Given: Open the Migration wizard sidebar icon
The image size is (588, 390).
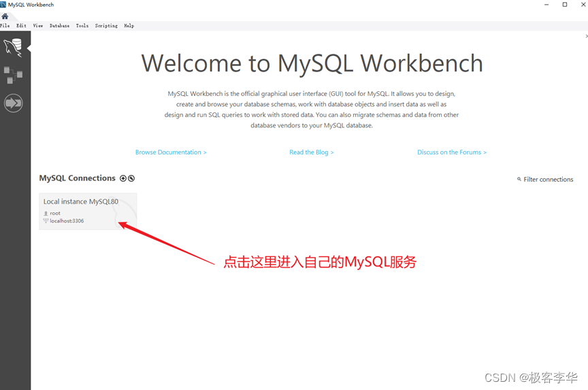Looking at the screenshot, I should tap(13, 103).
